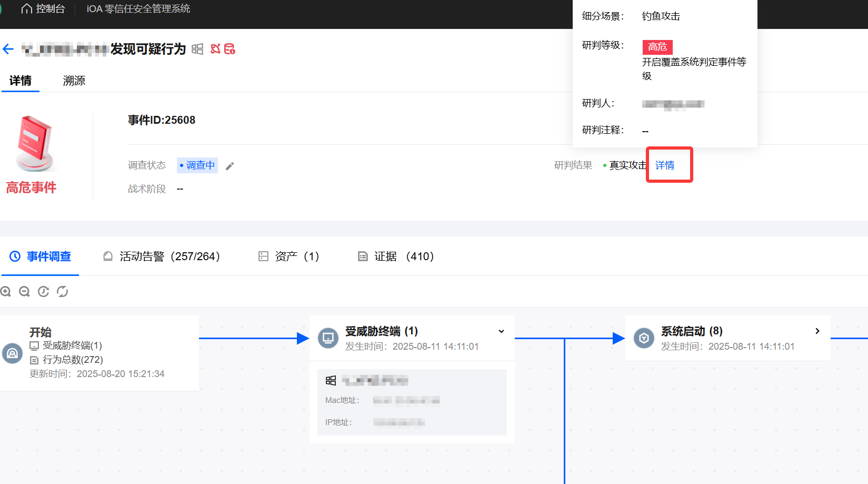This screenshot has width=868, height=484.
Task: Expand the 系统启动 (8) node arrow
Action: [x=817, y=331]
